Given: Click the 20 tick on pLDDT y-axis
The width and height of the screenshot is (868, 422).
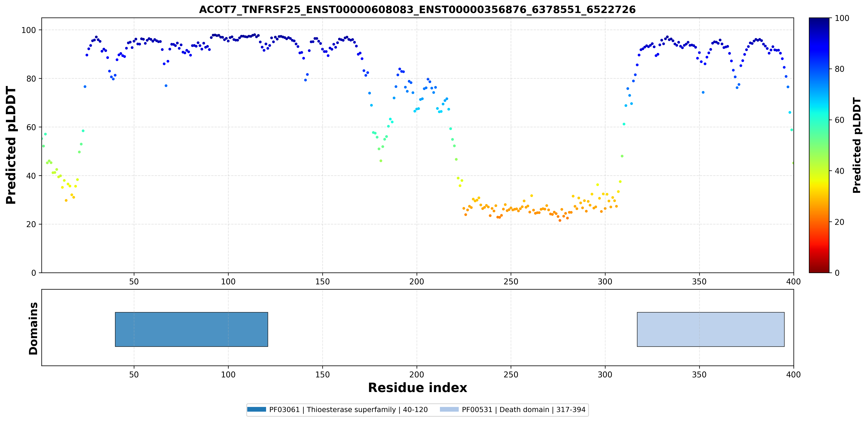Looking at the screenshot, I should [31, 224].
